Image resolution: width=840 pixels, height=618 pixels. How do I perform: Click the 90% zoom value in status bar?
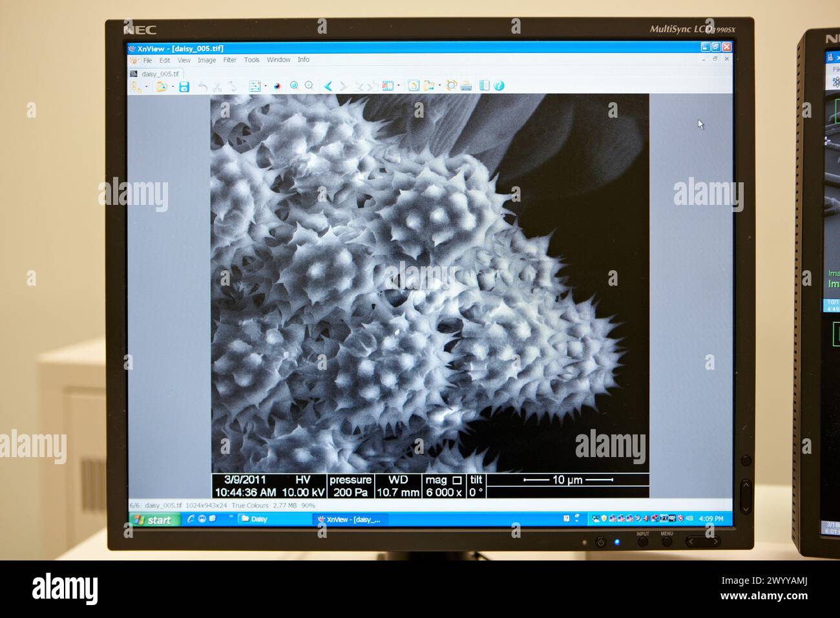coord(308,506)
